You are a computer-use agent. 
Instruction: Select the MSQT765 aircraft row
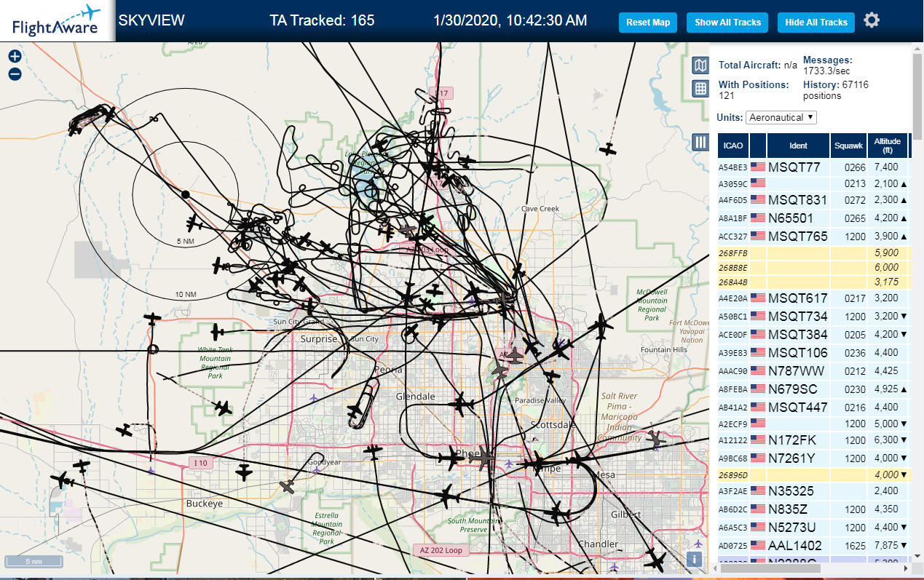tap(813, 236)
